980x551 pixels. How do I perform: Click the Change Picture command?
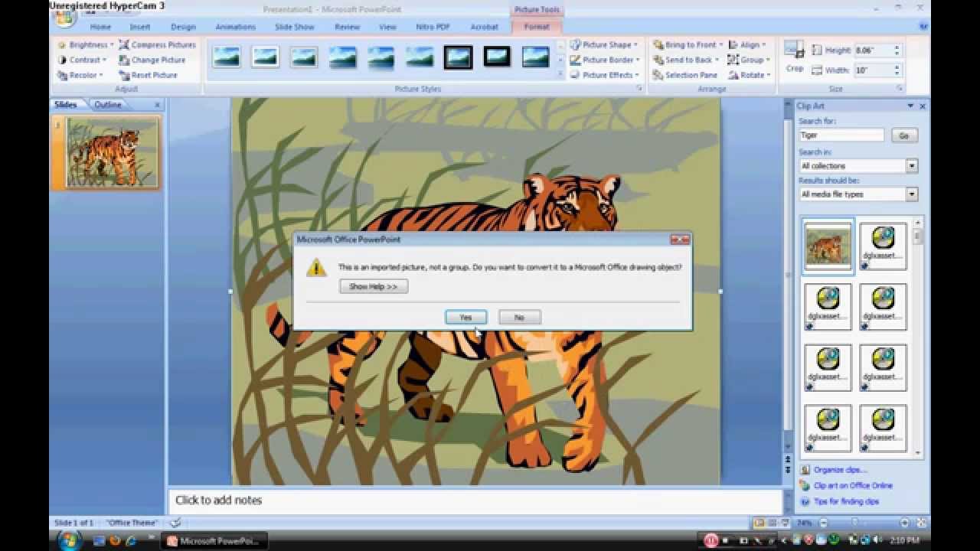click(152, 60)
